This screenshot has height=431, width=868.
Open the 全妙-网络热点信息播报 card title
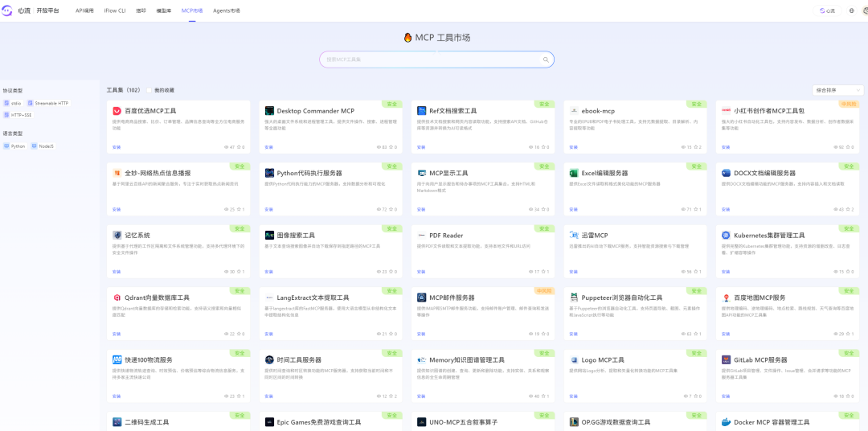(158, 173)
